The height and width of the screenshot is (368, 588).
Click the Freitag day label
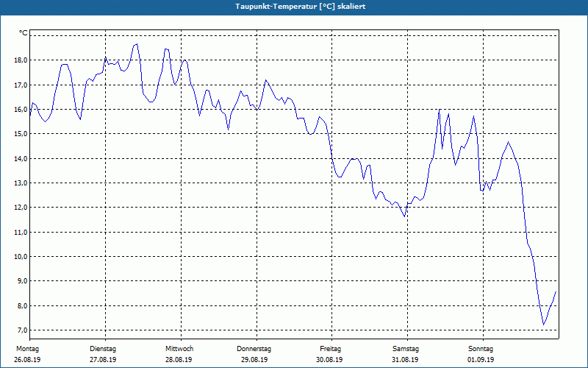click(x=330, y=349)
